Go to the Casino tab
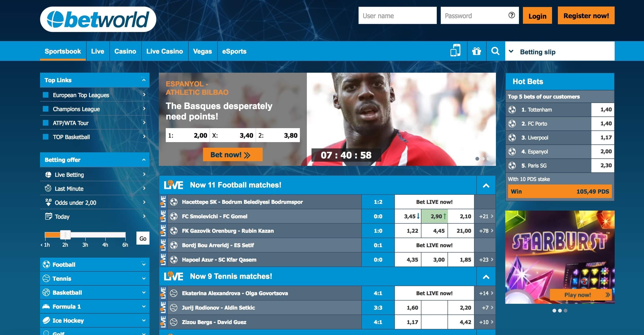This screenshot has height=335, width=644. coord(125,51)
